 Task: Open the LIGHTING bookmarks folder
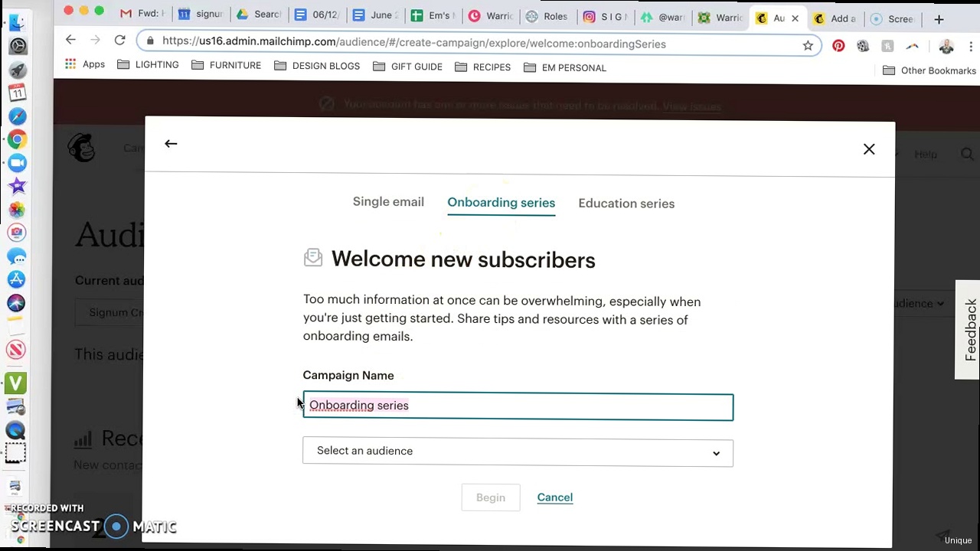148,65
